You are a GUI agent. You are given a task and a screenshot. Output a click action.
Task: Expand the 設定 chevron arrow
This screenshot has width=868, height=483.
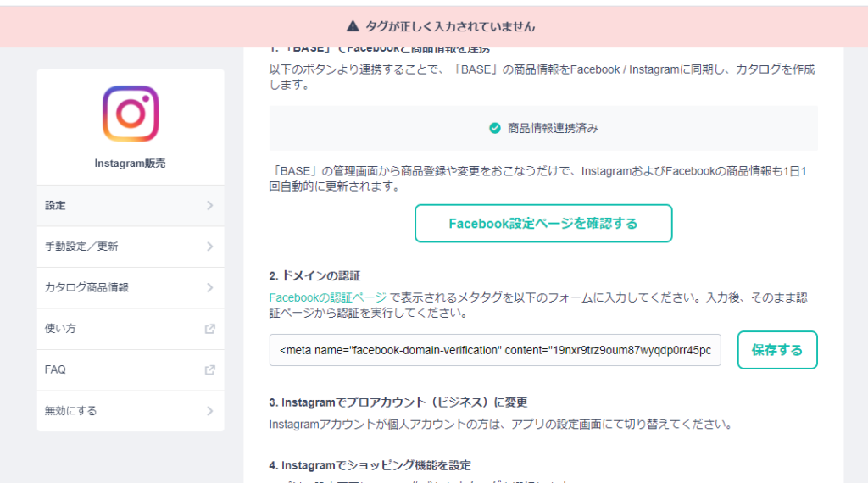point(210,205)
